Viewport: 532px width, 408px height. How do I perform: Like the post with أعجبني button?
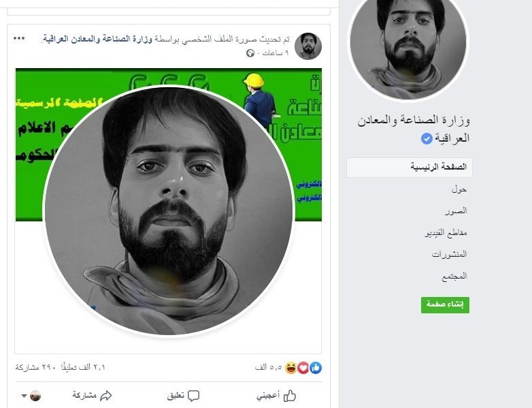tap(276, 396)
